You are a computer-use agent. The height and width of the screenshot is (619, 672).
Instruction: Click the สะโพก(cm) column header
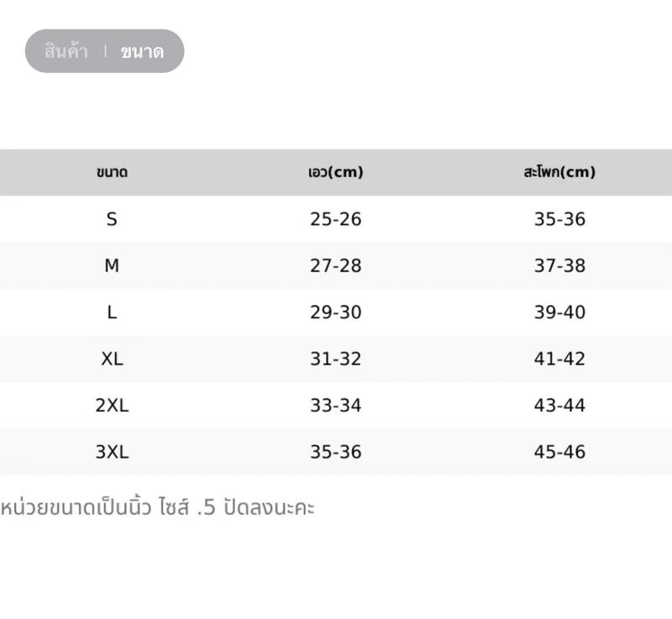pos(559,172)
